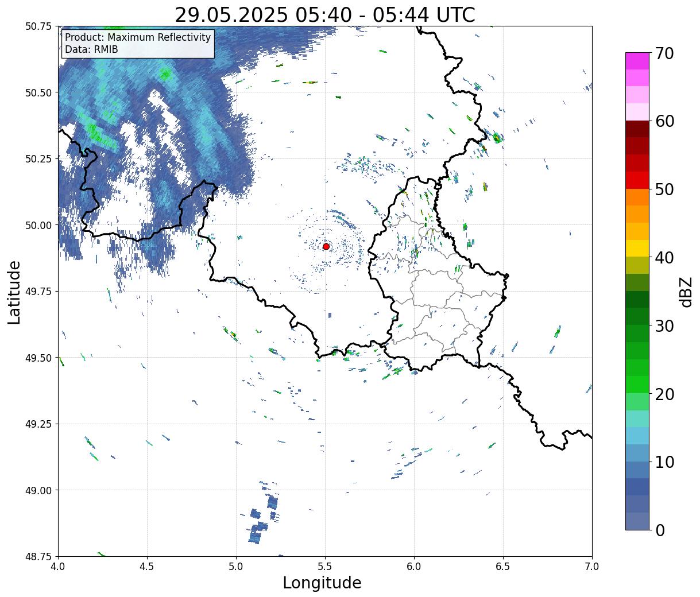This screenshot has height=597, width=700.
Task: Click the magenta swatch at 70 dBZ
Action: tap(637, 61)
